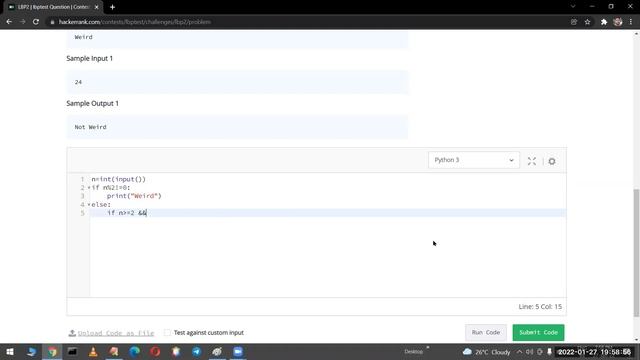Open the tab search chevron in title bar
Image resolution: width=640 pixels, height=360 pixels.
pyautogui.click(x=573, y=7)
